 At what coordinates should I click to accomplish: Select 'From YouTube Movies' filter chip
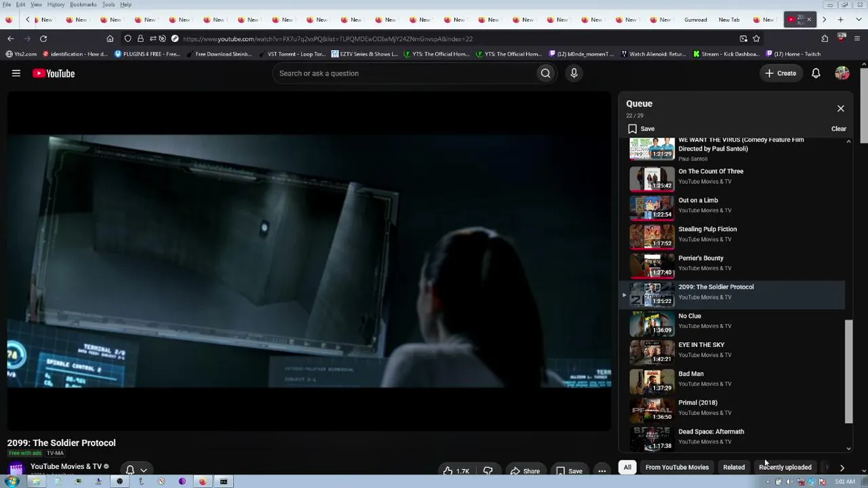point(677,467)
